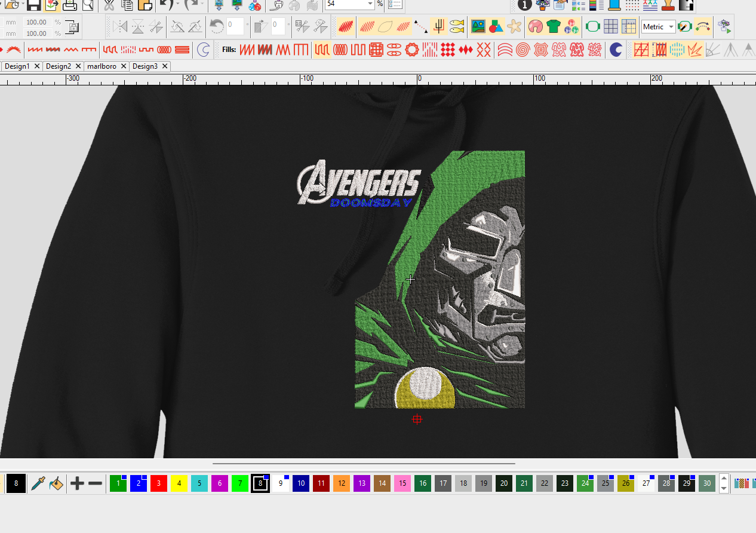This screenshot has width=756, height=533.
Task: Toggle the lock aspect ratio padlock
Action: click(72, 27)
